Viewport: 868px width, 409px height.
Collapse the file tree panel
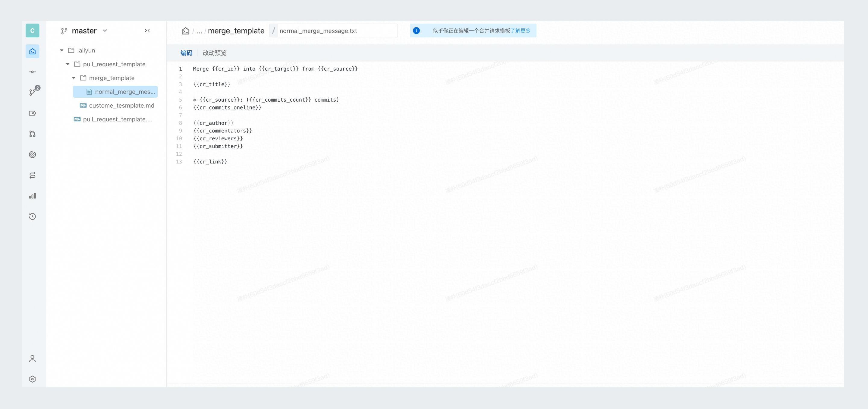click(147, 31)
